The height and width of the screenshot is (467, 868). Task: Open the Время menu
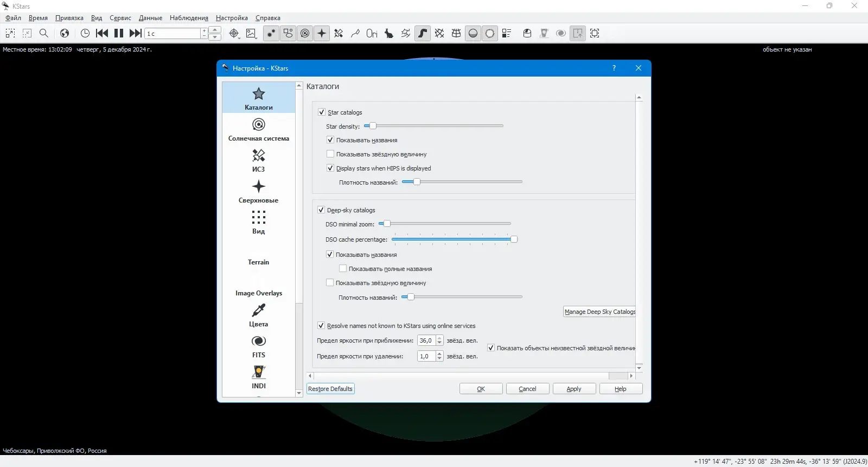tap(38, 18)
